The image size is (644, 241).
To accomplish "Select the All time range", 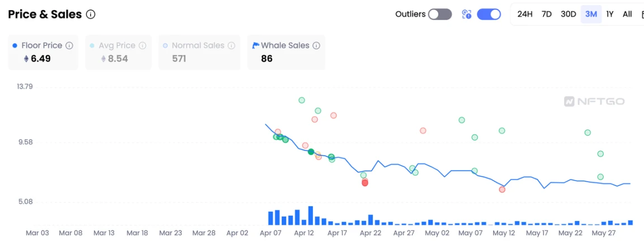I will click(627, 14).
